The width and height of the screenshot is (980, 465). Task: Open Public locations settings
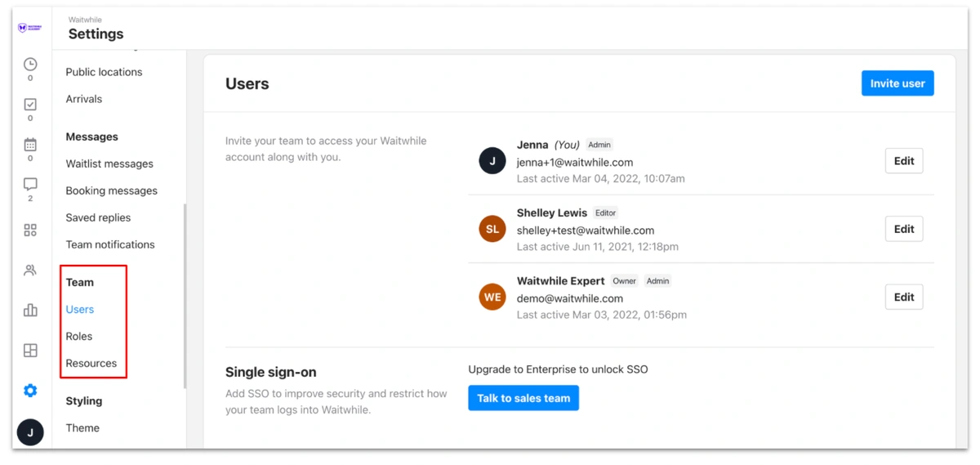coord(104,72)
